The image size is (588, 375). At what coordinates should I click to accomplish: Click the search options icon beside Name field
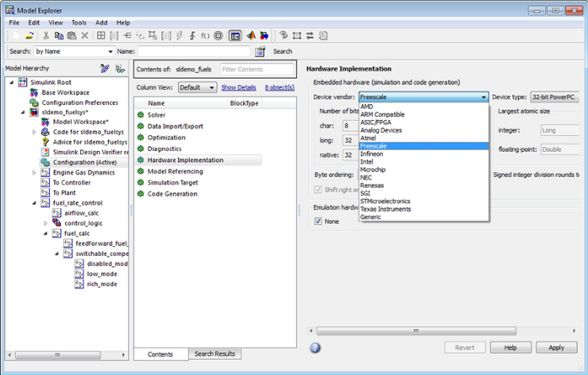(x=261, y=52)
